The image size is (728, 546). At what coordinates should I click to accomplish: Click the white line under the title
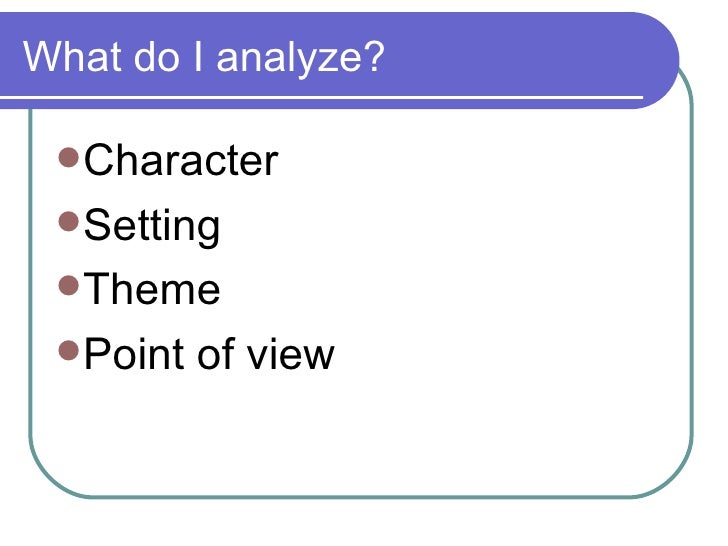click(320, 98)
